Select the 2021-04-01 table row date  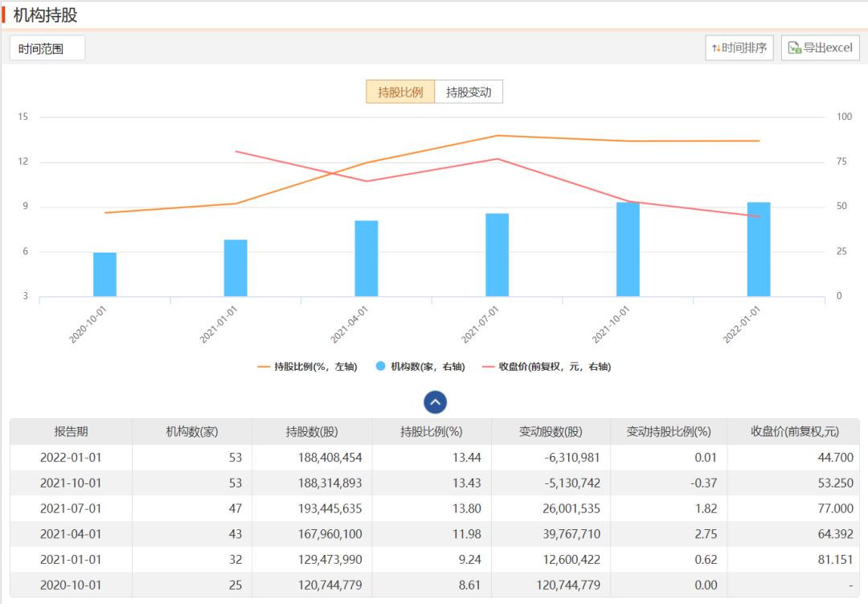point(71,534)
